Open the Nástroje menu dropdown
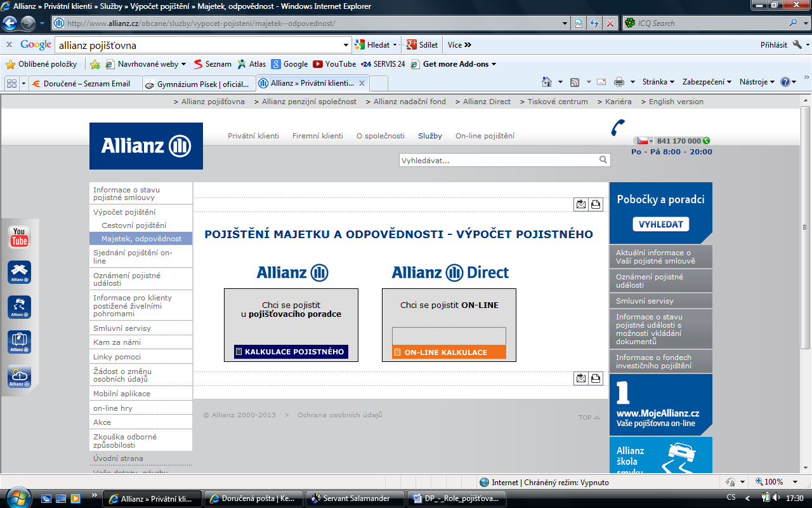 coord(757,82)
